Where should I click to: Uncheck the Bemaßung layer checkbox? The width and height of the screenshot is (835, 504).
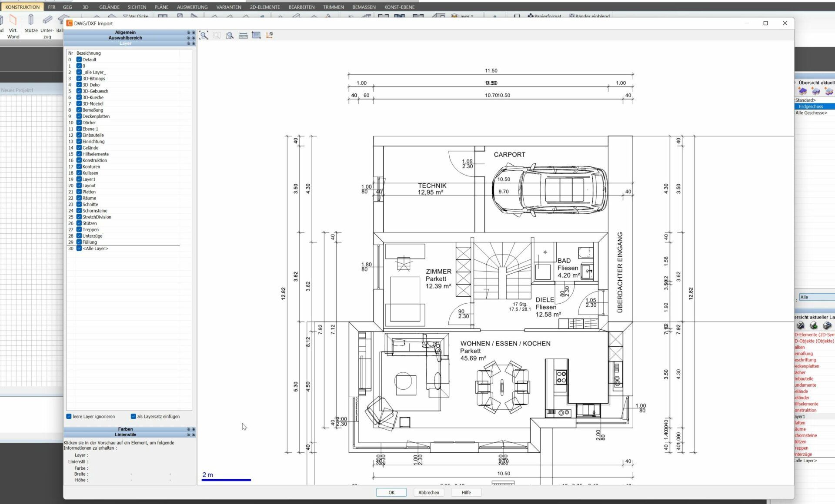click(79, 110)
